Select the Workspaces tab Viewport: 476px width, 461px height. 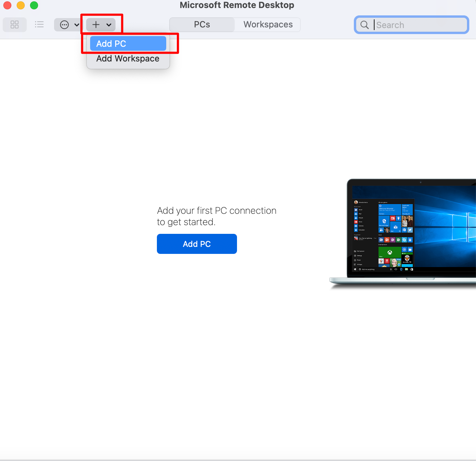[x=268, y=25]
